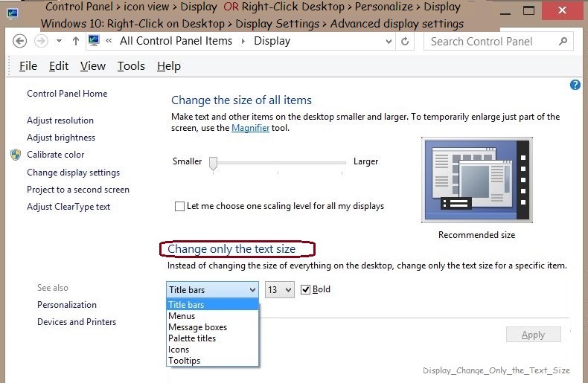Click the Smaller-Larger size slider thumb
Image resolution: width=588 pixels, height=383 pixels.
pos(213,164)
